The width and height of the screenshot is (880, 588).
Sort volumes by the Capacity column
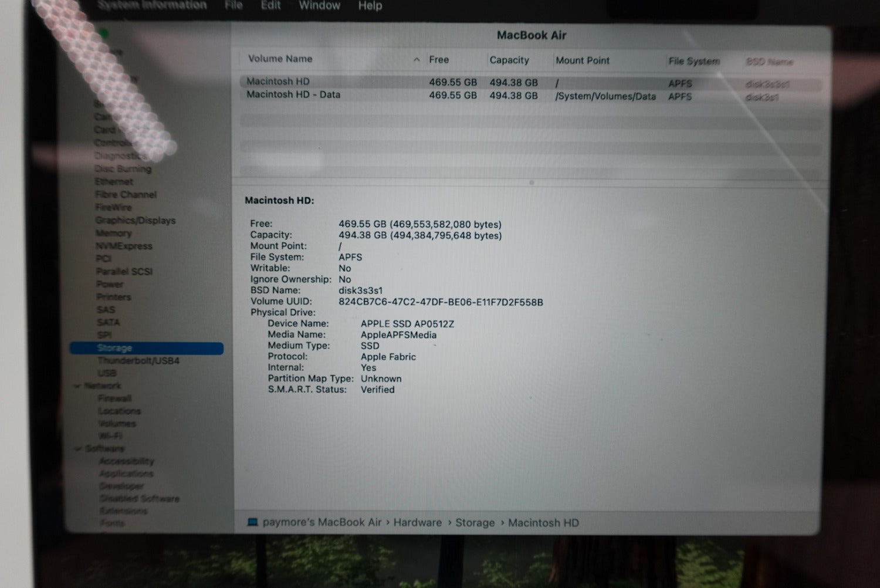pos(509,60)
